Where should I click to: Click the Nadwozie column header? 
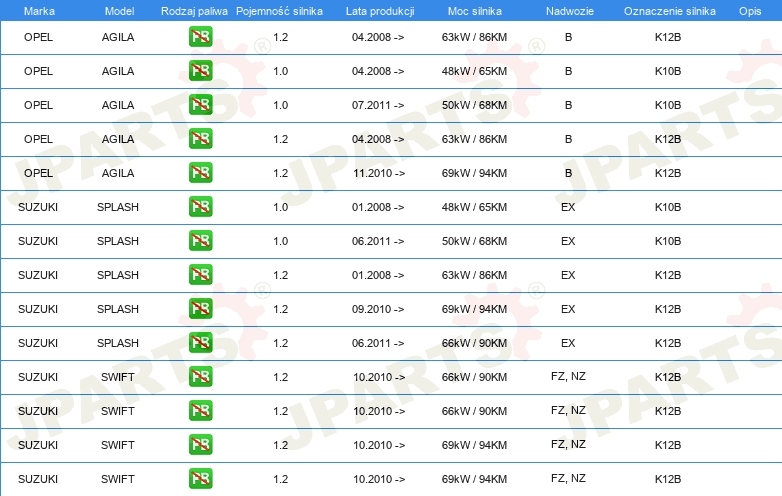pyautogui.click(x=570, y=11)
